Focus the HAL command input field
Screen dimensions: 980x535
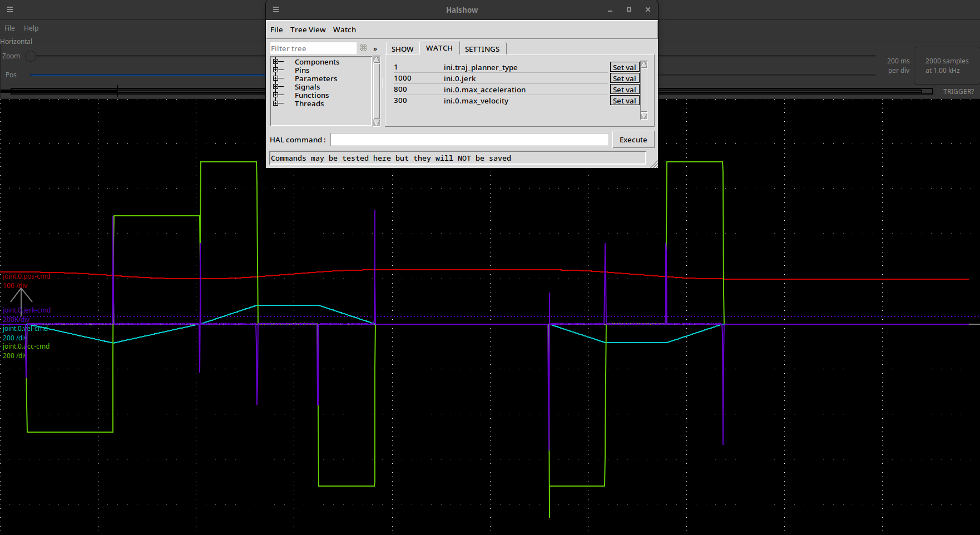tap(469, 140)
